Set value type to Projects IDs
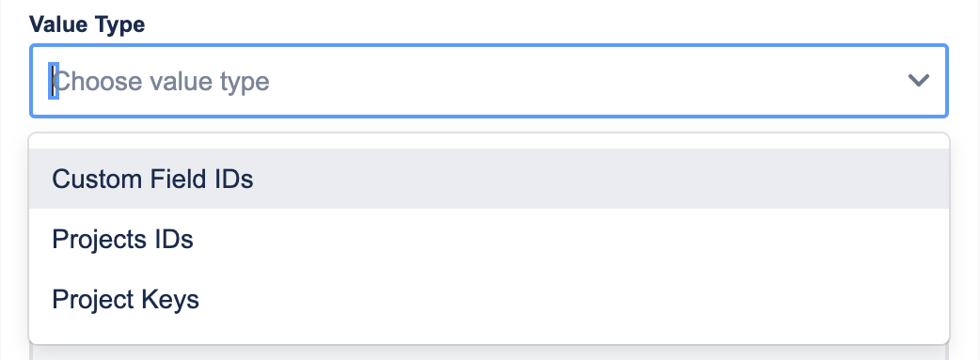Screen dimensions: 980x360 tap(489, 239)
